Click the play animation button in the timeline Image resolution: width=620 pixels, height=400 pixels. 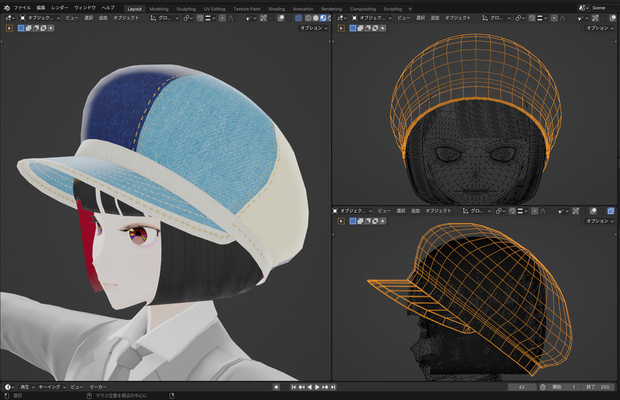[x=317, y=387]
